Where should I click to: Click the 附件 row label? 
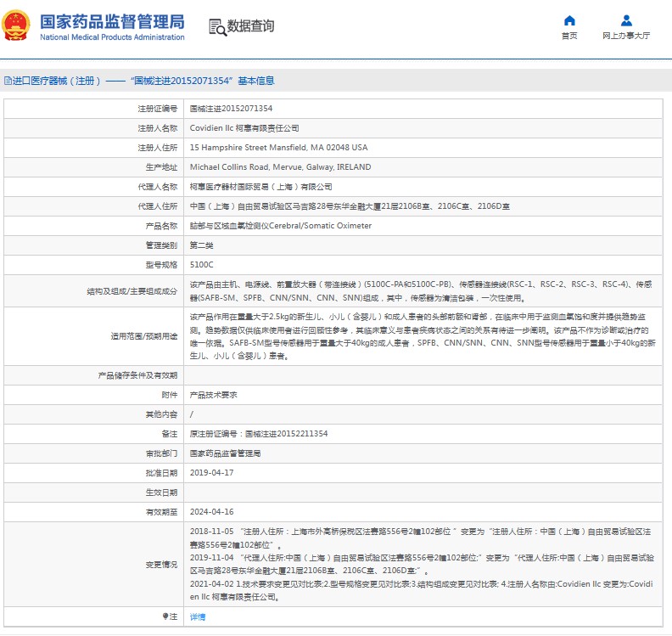pos(170,395)
